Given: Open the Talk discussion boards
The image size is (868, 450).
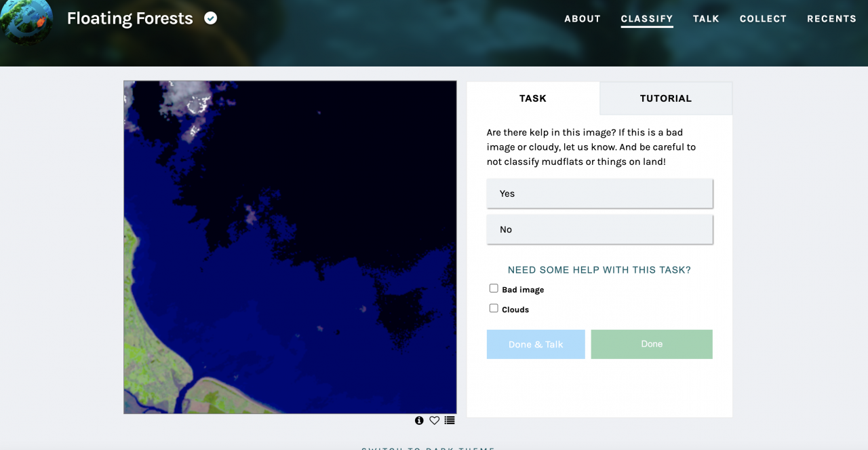Looking at the screenshot, I should coord(706,19).
